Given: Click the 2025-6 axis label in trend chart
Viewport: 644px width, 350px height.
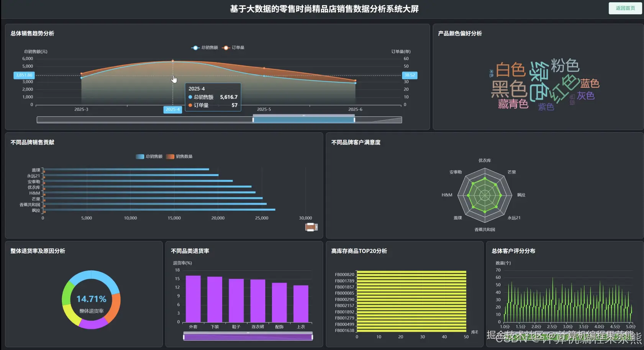Looking at the screenshot, I should (355, 110).
